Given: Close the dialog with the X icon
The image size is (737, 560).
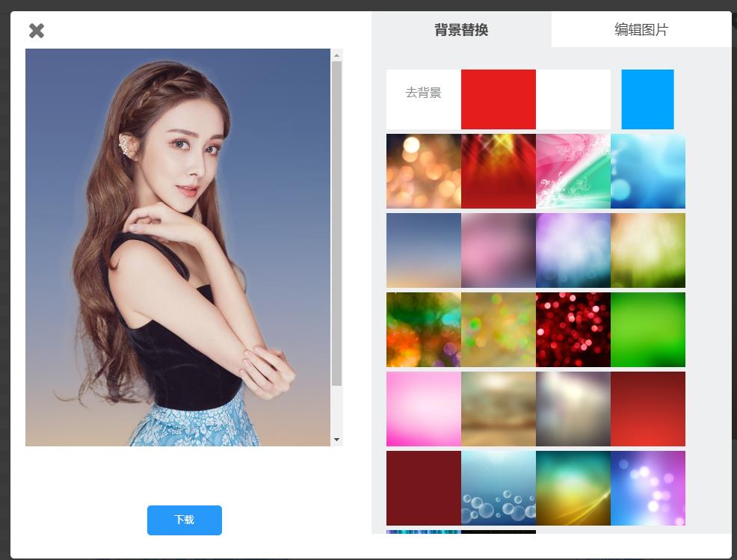Looking at the screenshot, I should [36, 31].
